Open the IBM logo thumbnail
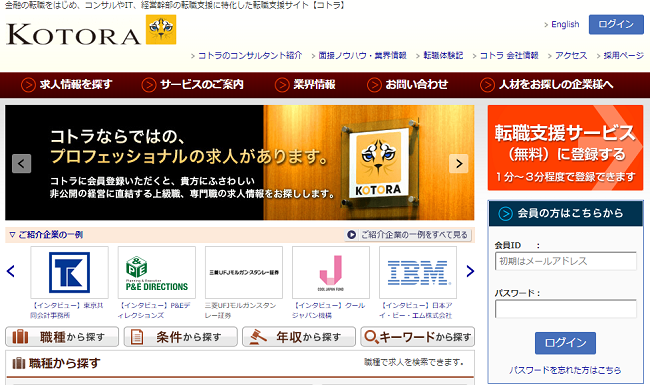 [418, 272]
